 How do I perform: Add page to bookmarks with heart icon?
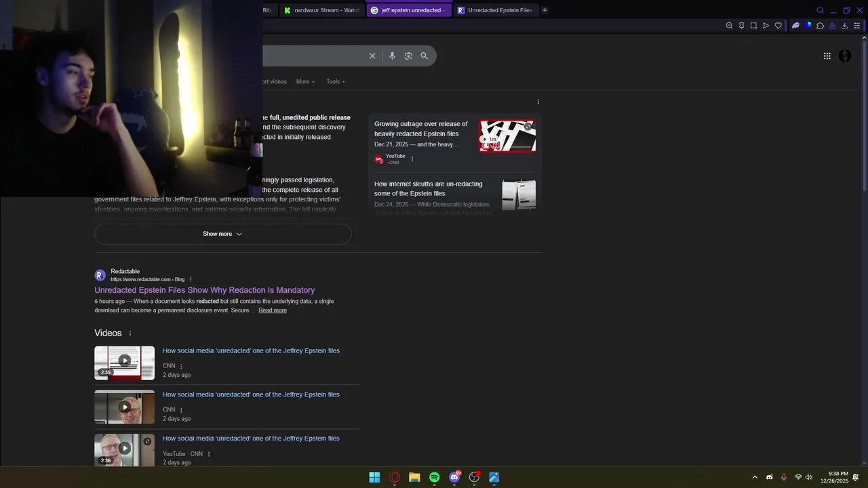778,26
